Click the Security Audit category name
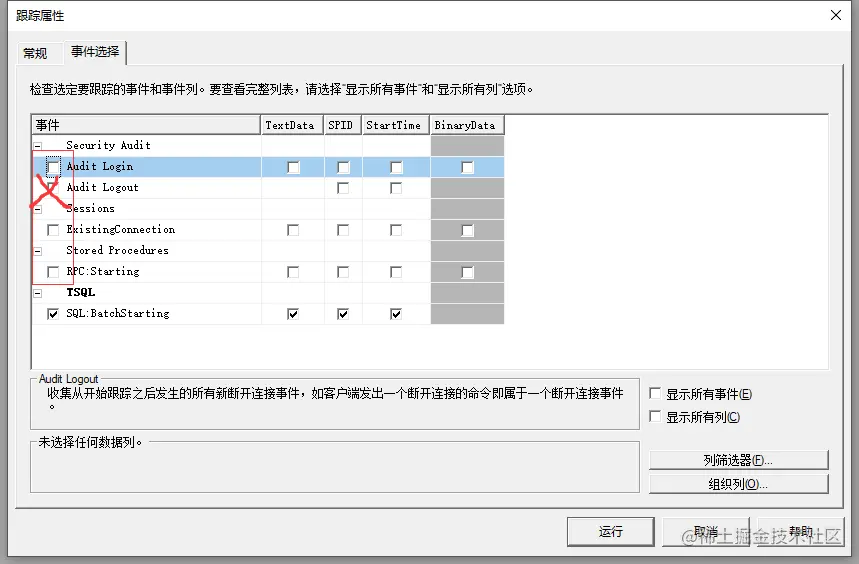Image resolution: width=859 pixels, height=564 pixels. pyautogui.click(x=108, y=145)
